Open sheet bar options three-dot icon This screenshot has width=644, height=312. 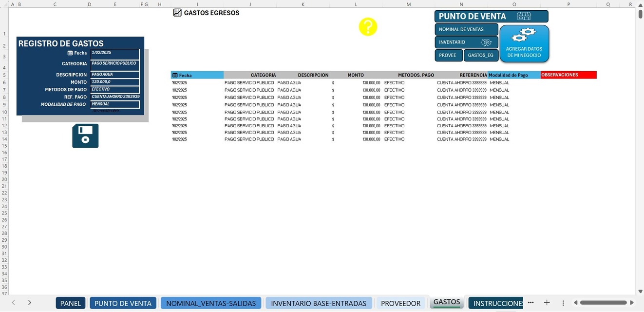[563, 303]
